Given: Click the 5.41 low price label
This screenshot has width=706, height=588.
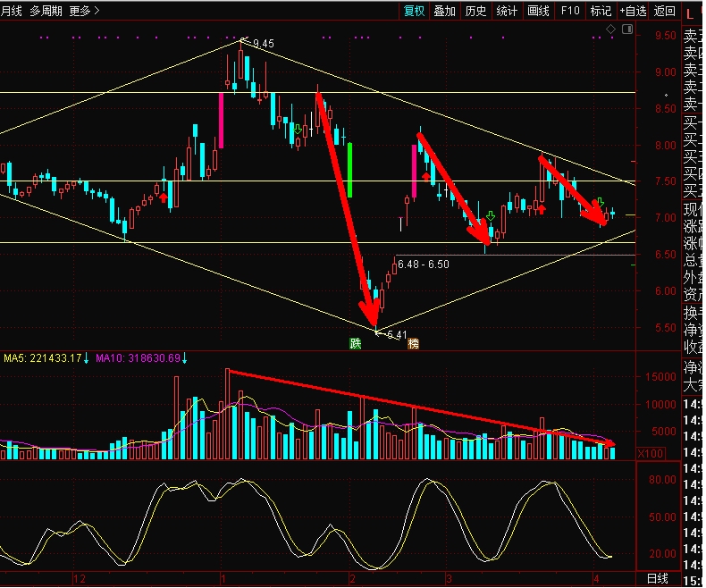Looking at the screenshot, I should (397, 334).
